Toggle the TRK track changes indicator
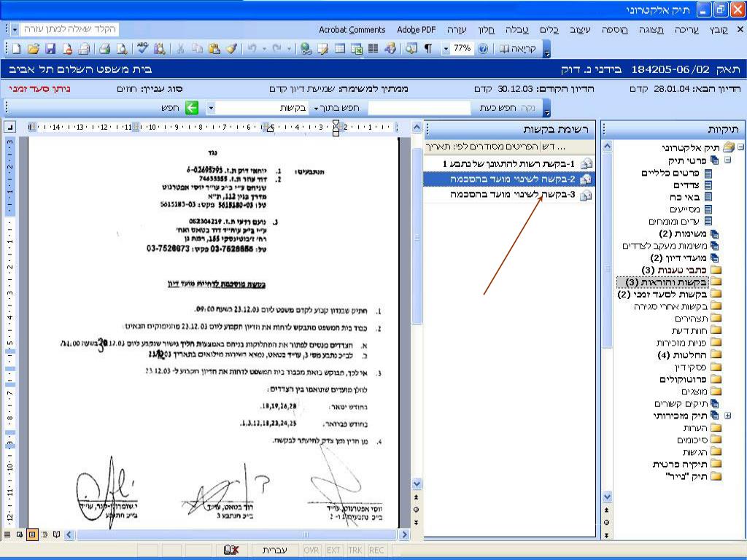 [355, 550]
